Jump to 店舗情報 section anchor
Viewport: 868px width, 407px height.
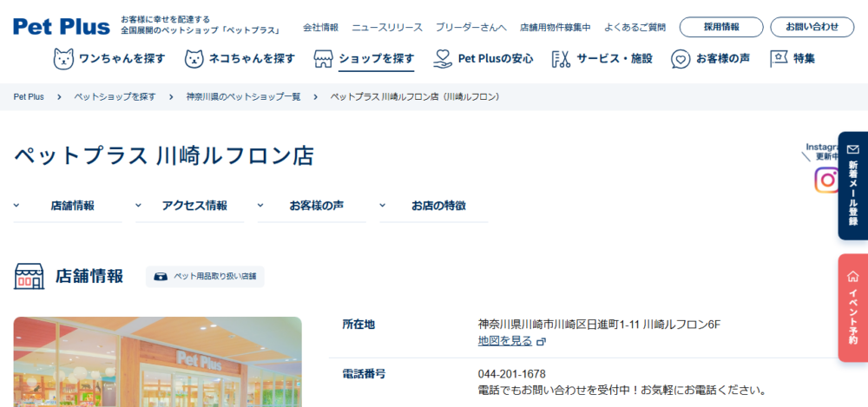68,206
